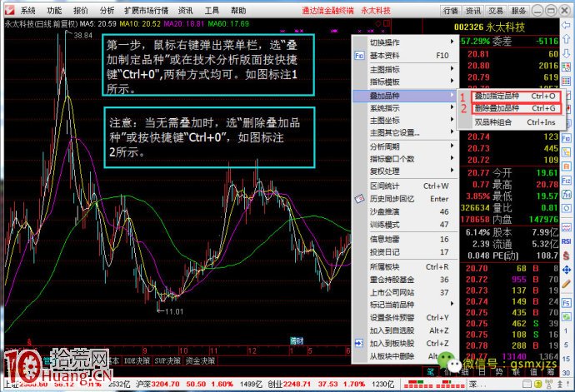Choose 双品种组合 in submenu
Screen dimensions: 575x392
pos(515,122)
